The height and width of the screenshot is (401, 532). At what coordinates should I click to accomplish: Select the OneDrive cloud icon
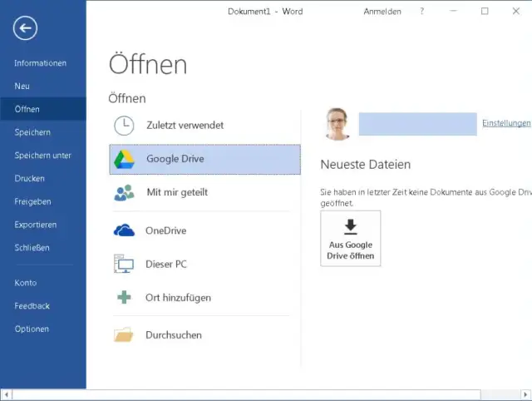coord(124,230)
